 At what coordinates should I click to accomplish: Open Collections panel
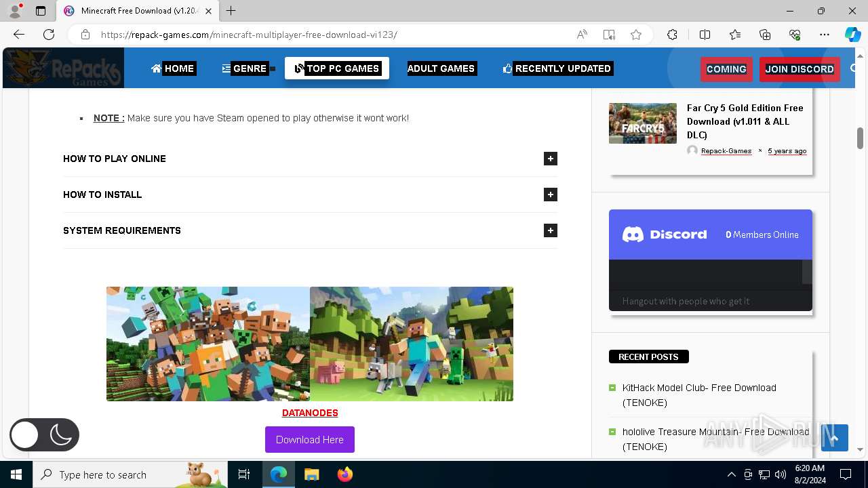click(x=765, y=35)
